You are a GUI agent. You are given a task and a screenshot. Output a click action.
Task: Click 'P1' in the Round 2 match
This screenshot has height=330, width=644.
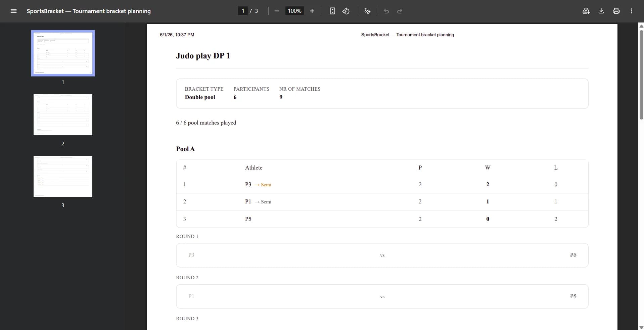click(191, 296)
